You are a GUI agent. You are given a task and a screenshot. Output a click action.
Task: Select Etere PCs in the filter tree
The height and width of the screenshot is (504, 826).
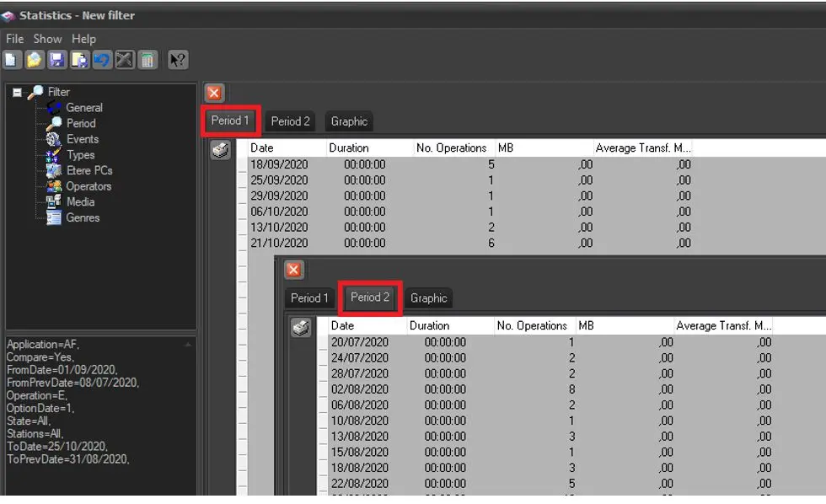89,170
